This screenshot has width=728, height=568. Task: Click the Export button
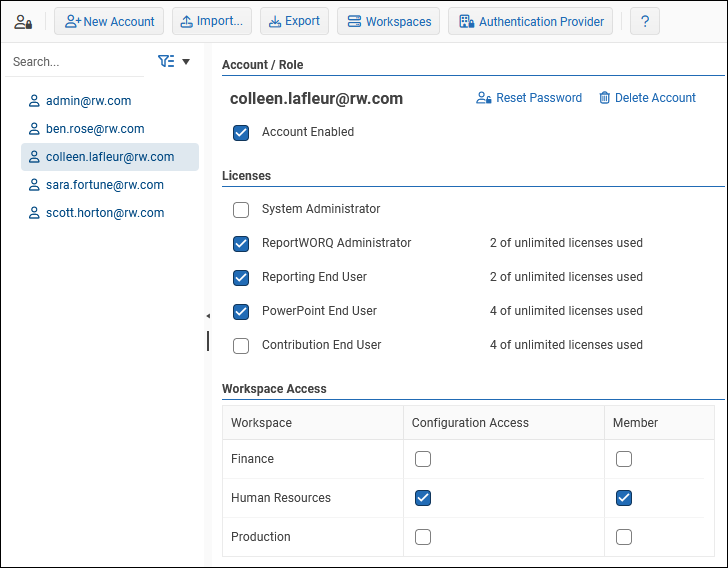pyautogui.click(x=292, y=22)
